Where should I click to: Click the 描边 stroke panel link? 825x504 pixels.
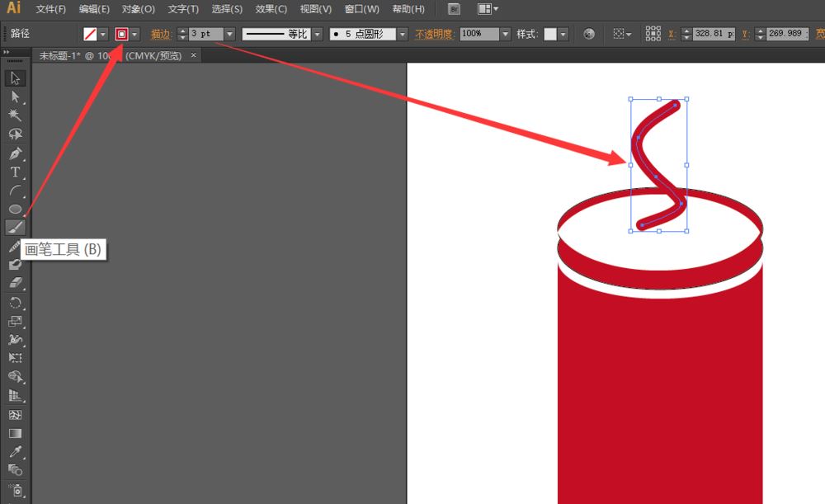161,35
